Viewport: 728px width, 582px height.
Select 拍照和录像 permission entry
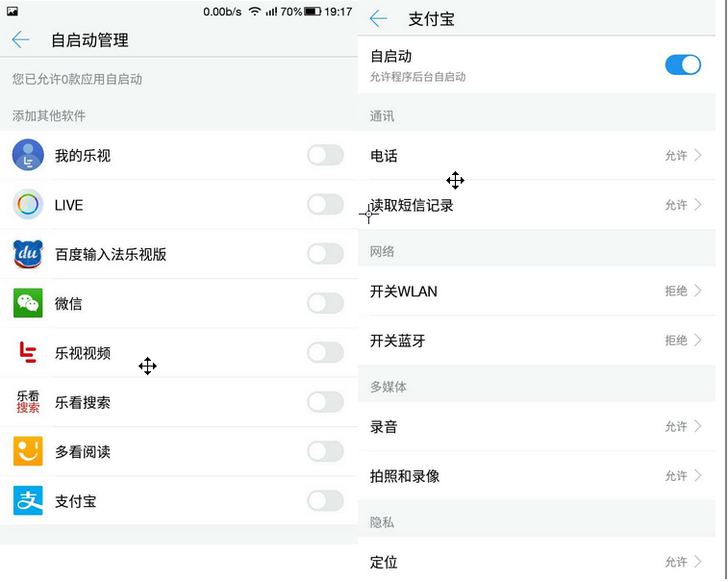(x=537, y=475)
